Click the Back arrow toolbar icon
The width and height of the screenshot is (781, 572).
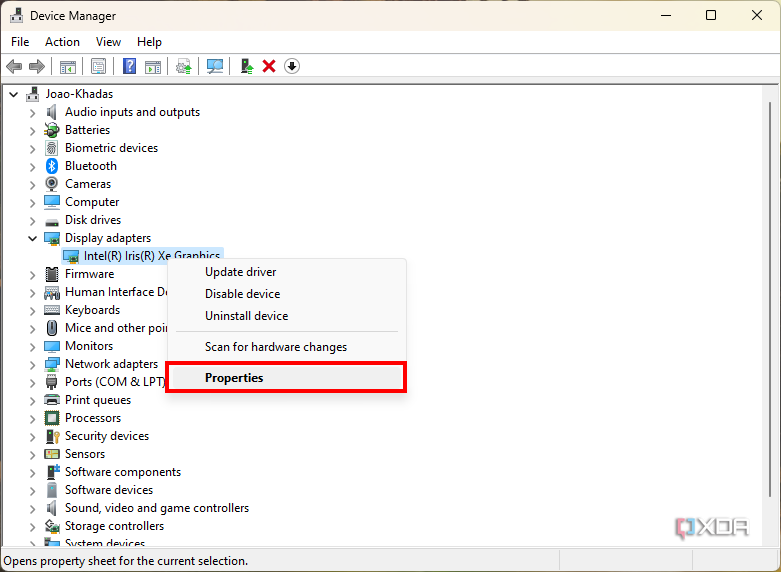coord(14,66)
